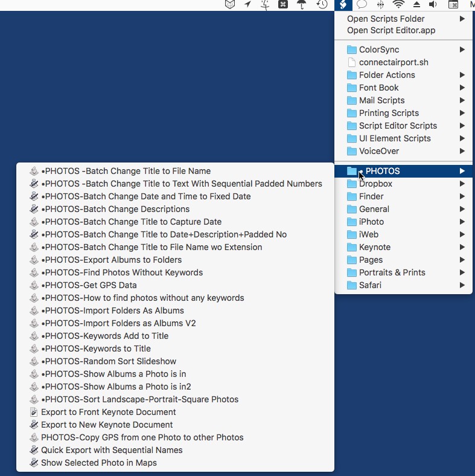Run Import Folders as Albums V2 script
Viewport: 475px width, 476px height.
click(x=175, y=323)
